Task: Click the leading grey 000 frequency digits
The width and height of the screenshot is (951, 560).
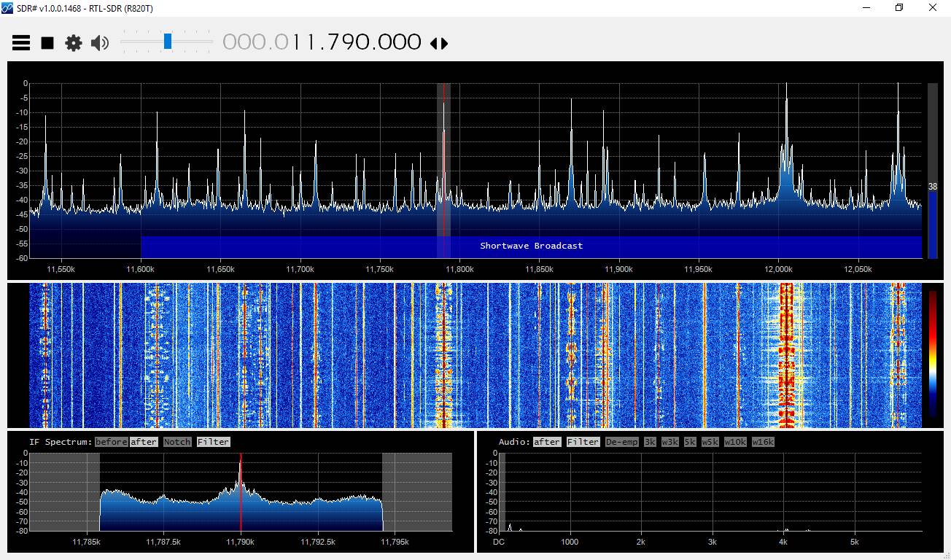Action: pyautogui.click(x=244, y=42)
